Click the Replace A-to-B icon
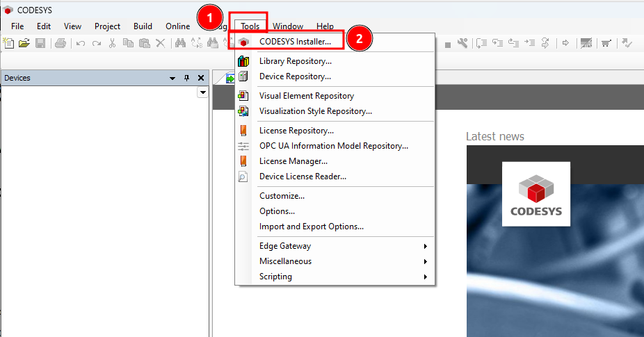The height and width of the screenshot is (337, 644). tap(196, 42)
